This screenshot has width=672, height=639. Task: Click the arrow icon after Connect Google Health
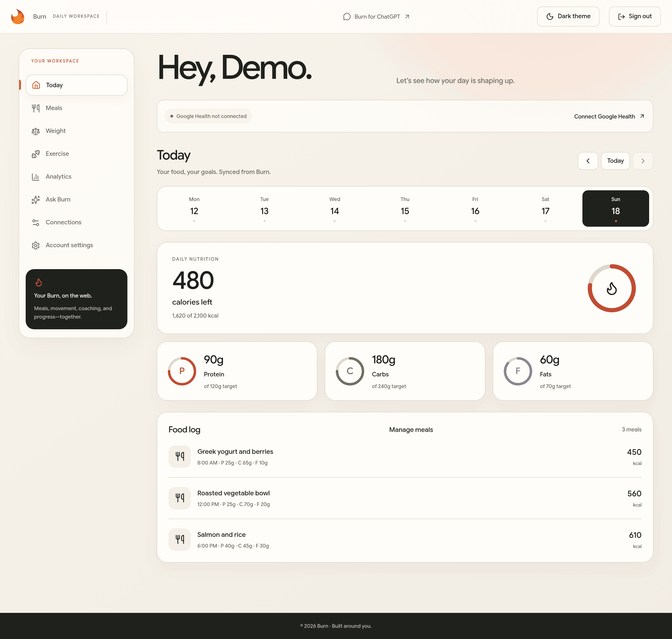[642, 116]
